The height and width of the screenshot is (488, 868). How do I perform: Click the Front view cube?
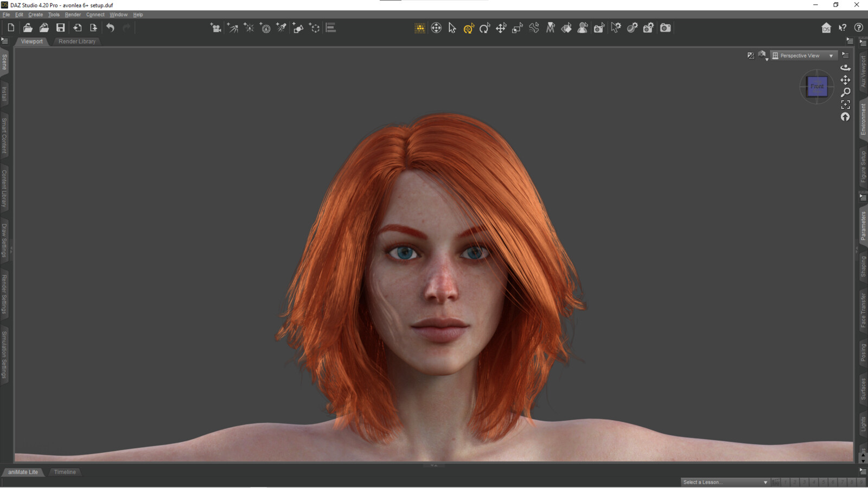point(817,86)
